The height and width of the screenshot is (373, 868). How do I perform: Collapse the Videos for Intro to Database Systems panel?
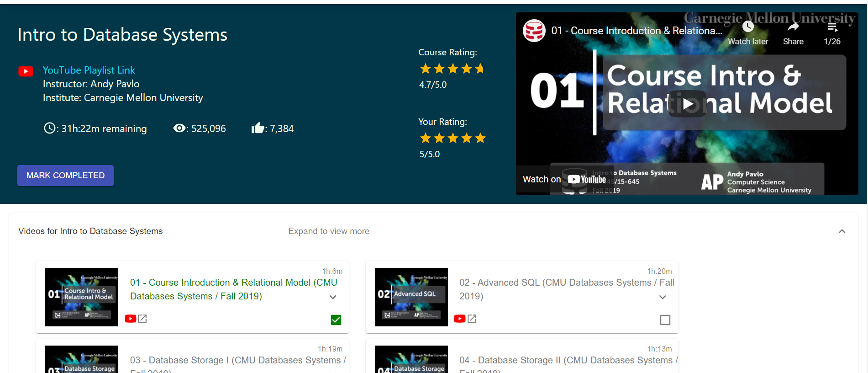pyautogui.click(x=842, y=231)
